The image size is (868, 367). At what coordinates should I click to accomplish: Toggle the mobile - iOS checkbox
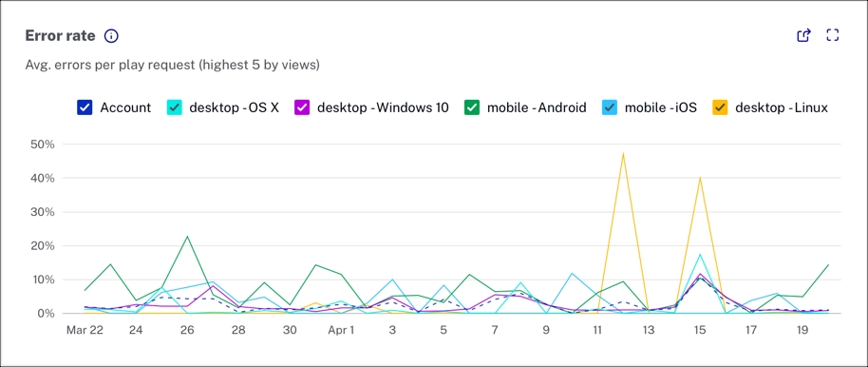click(x=609, y=107)
